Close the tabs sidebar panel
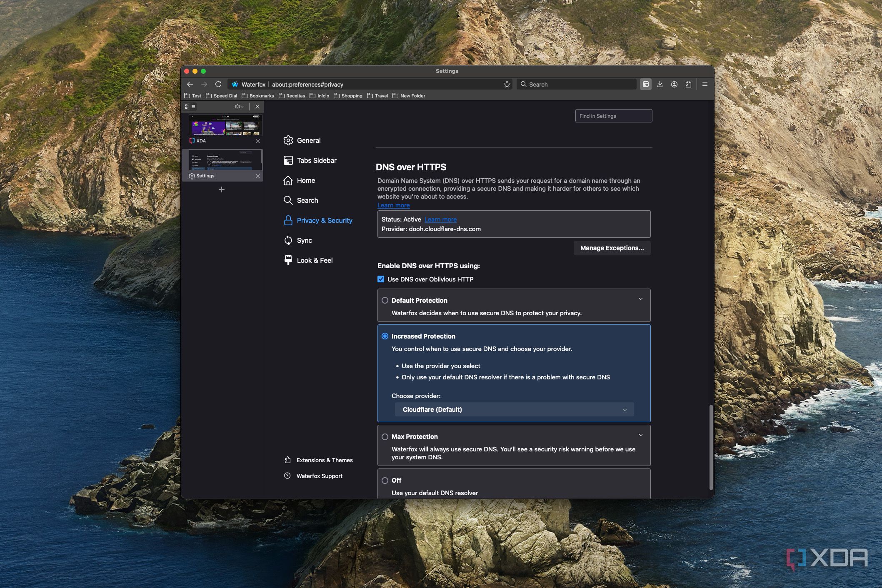882x588 pixels. point(257,107)
